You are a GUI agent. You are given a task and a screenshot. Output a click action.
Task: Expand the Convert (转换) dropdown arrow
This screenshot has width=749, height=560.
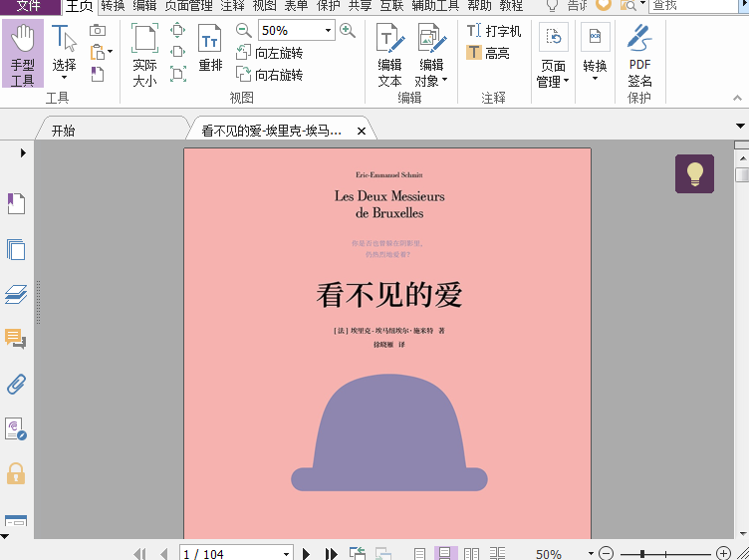click(595, 79)
